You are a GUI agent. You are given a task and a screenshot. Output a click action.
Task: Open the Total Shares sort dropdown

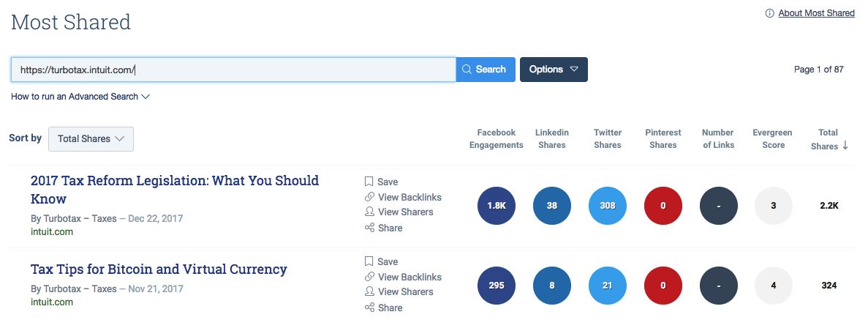91,138
